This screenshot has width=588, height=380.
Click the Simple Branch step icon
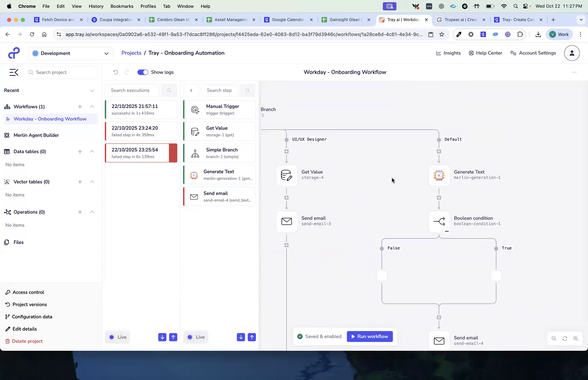tap(195, 153)
